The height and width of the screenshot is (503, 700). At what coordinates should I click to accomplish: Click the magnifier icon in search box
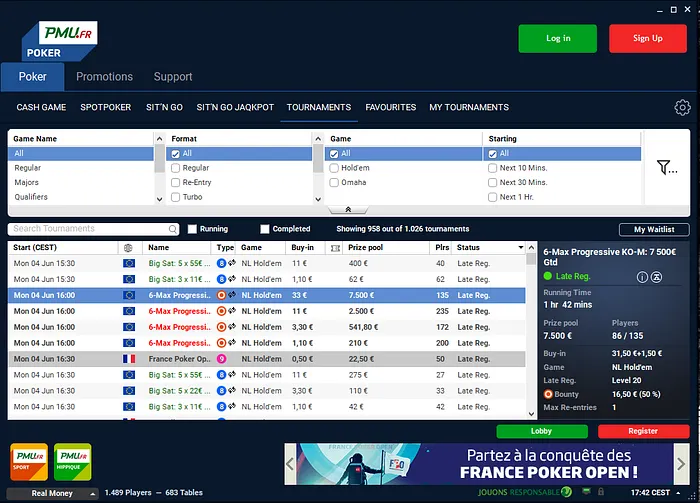tap(173, 229)
